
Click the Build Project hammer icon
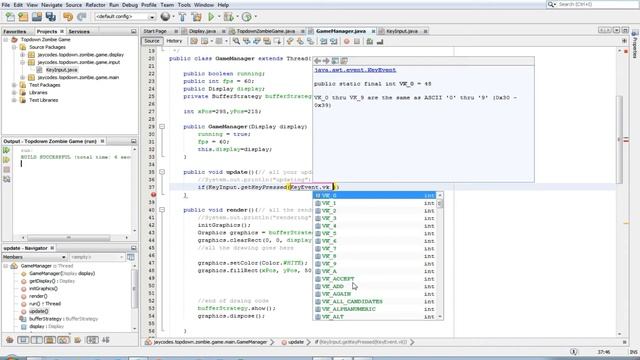point(182,17)
